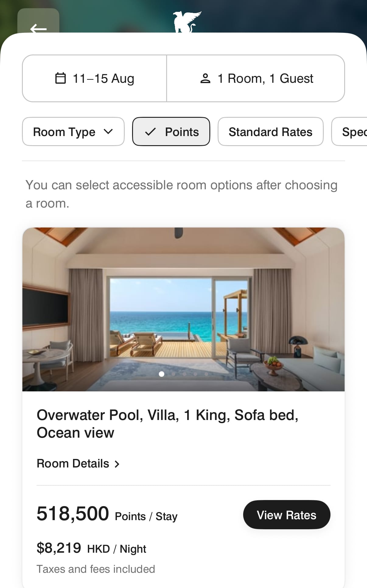The height and width of the screenshot is (588, 367).
Task: Toggle the partially visible Special rates chip
Action: [350, 131]
